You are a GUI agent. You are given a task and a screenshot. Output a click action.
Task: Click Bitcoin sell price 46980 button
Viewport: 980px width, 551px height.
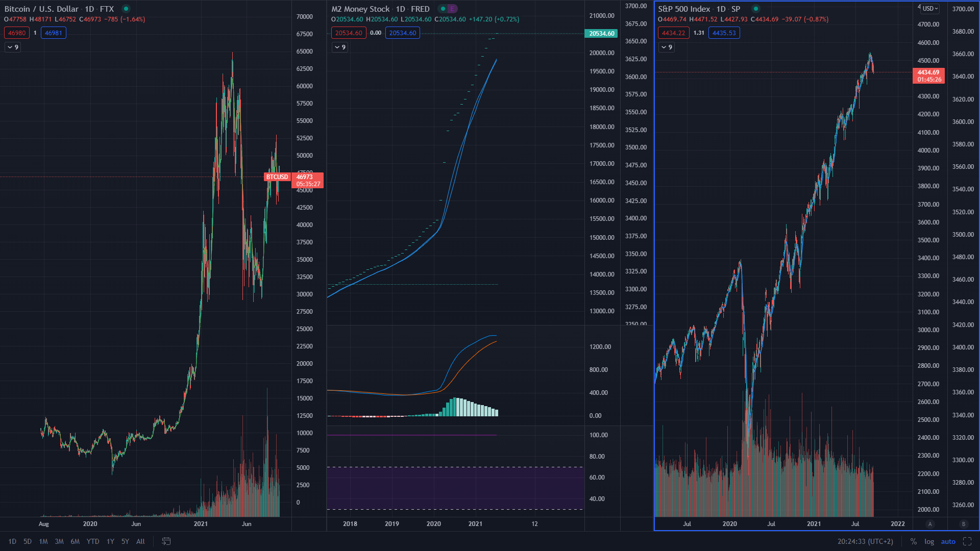(x=17, y=33)
